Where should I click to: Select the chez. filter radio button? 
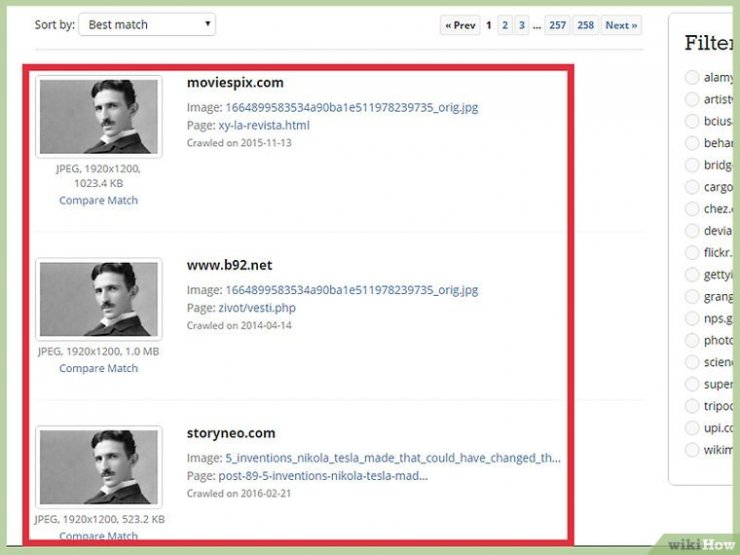tap(692, 209)
